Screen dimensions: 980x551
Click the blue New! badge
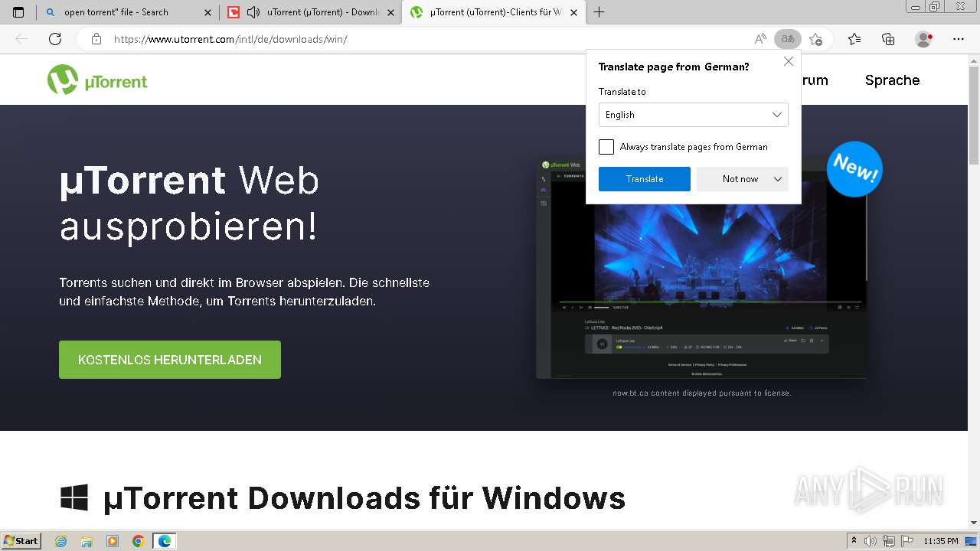coord(854,168)
